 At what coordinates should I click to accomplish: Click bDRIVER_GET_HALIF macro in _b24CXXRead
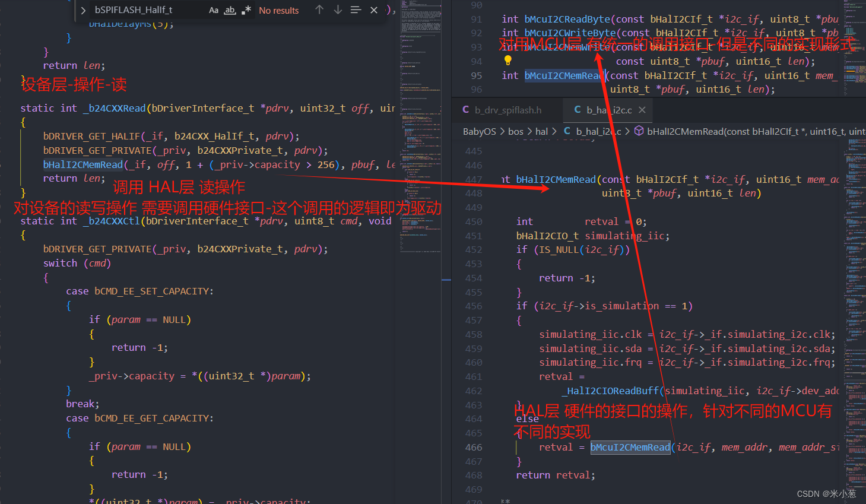(92, 136)
